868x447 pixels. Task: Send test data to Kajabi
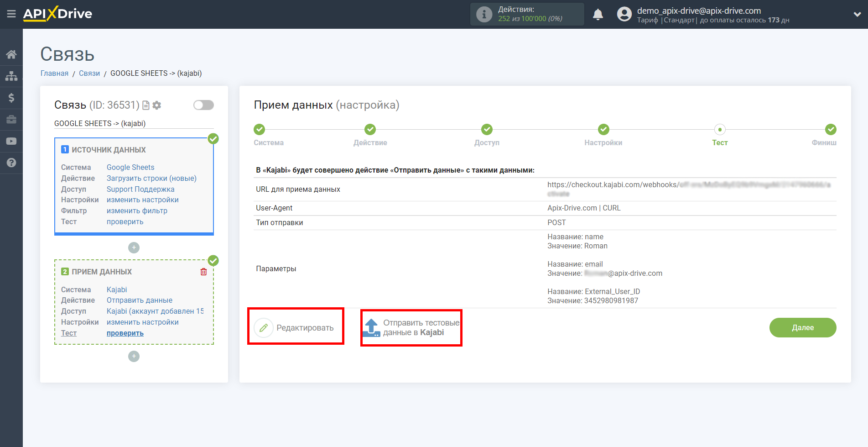tap(411, 328)
